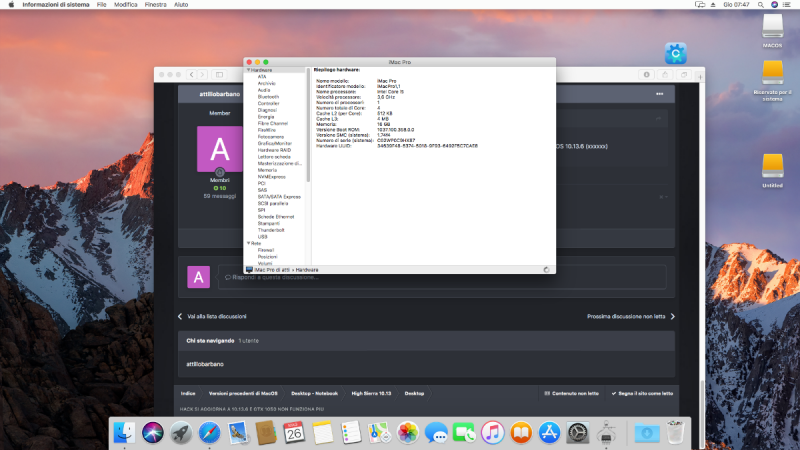800x450 pixels.
Task: Select Memoria in the hardware list
Action: click(x=267, y=170)
